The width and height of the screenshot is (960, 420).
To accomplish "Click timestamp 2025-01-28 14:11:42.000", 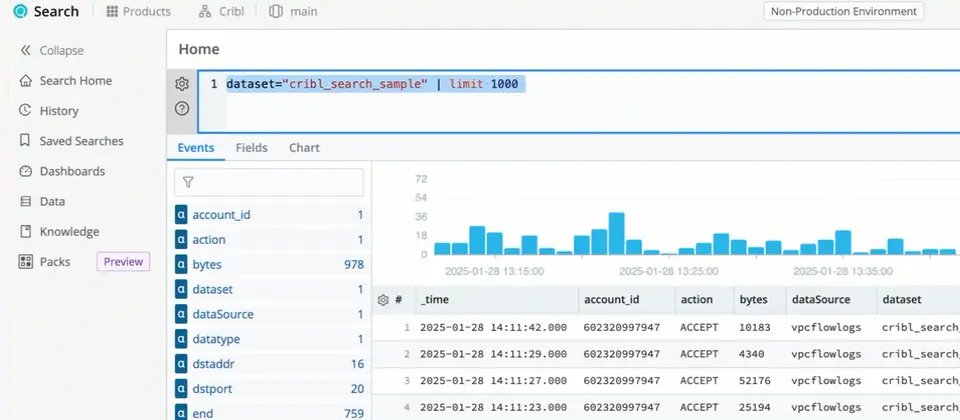I will (493, 328).
